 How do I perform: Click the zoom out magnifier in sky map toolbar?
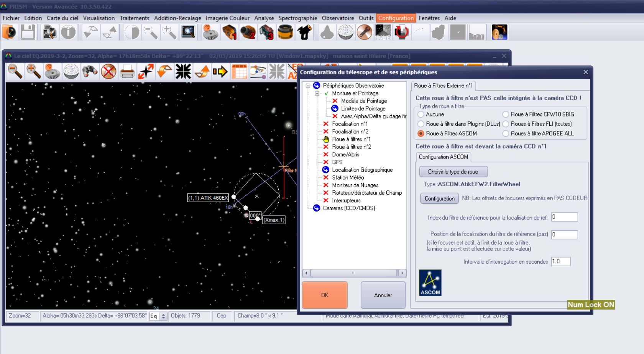pyautogui.click(x=15, y=71)
